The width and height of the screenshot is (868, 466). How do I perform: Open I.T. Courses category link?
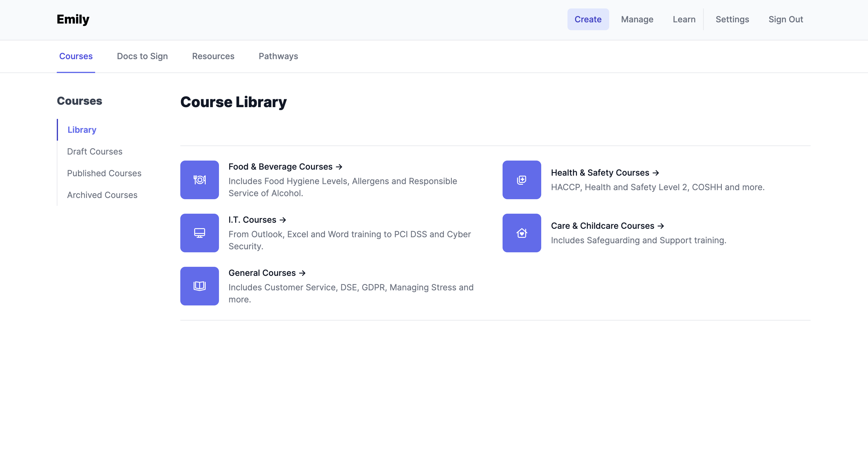[257, 220]
